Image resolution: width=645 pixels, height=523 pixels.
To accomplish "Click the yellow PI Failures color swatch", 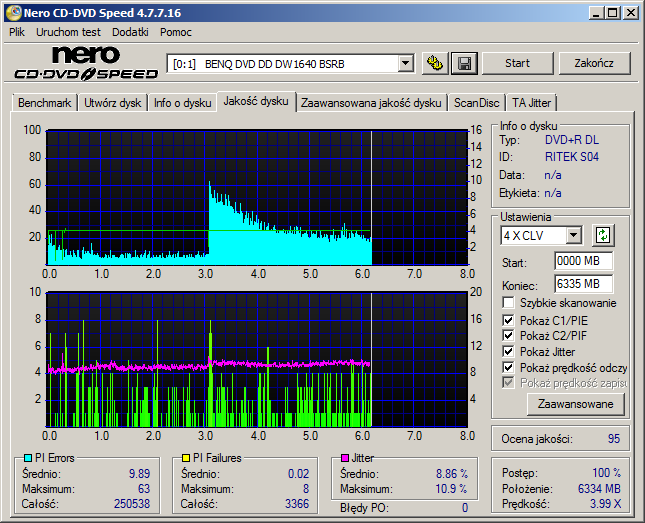I will 186,458.
